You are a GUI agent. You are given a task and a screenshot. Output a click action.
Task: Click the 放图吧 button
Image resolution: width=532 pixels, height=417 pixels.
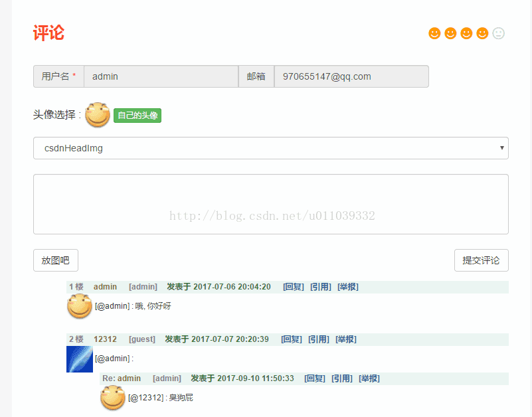click(56, 260)
